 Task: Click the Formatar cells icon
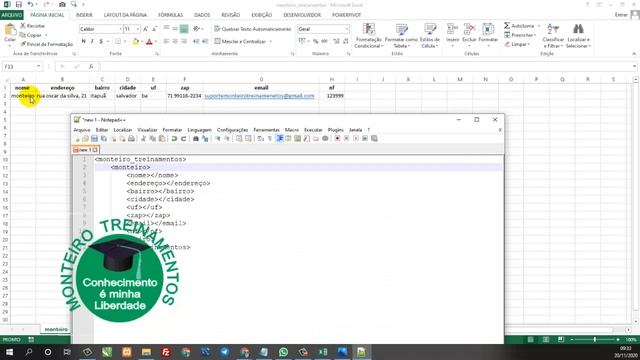[x=488, y=29]
